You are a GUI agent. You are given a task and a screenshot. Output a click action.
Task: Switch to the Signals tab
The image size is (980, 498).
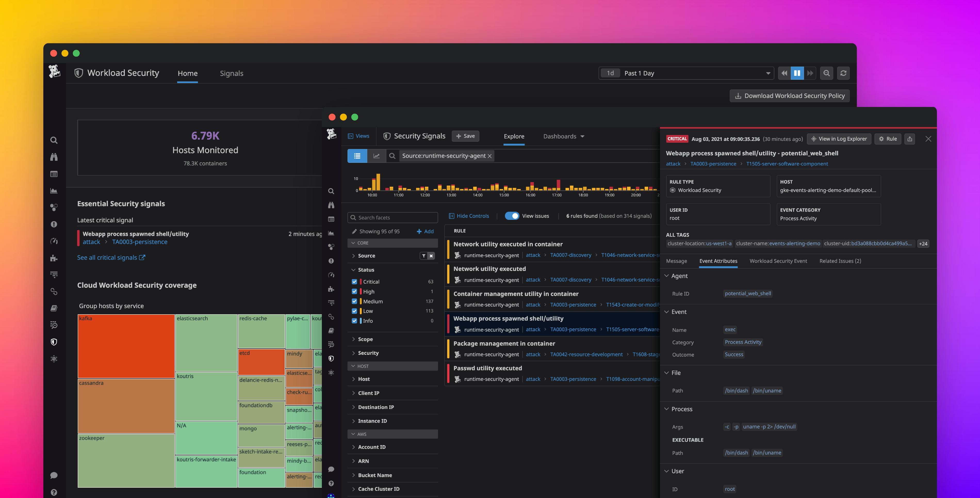(231, 73)
